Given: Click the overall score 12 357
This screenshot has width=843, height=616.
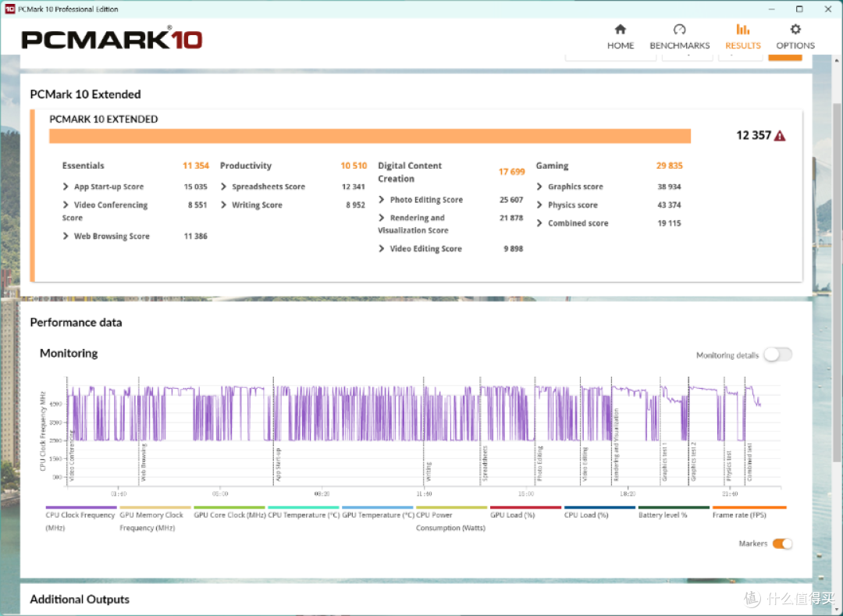Looking at the screenshot, I should [x=754, y=135].
